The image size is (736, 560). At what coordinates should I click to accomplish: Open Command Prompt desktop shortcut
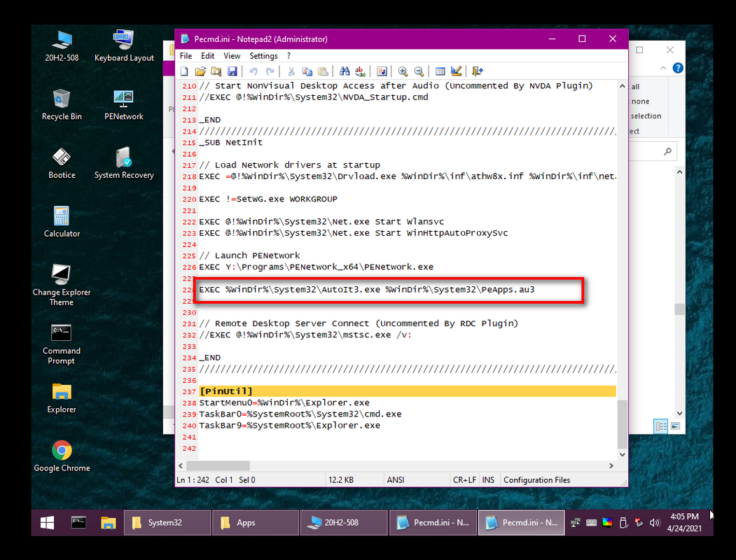pos(62,344)
